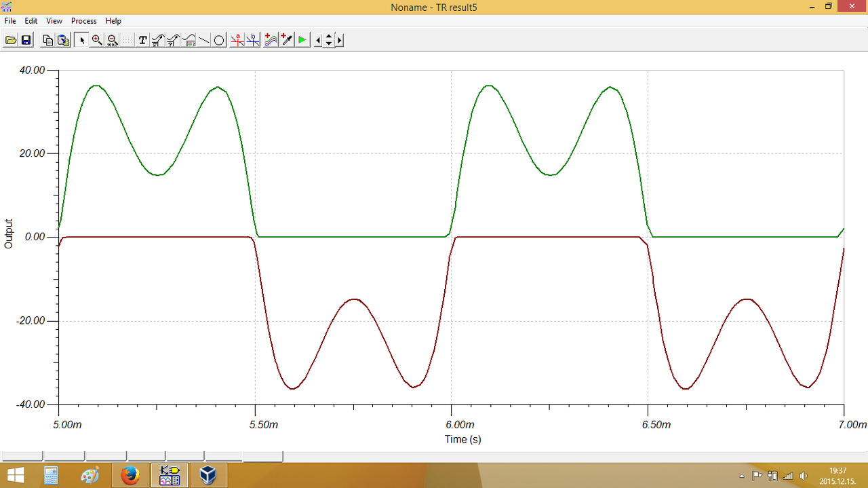Screen dimensions: 868x488
Task: Click the green run arrow
Action: point(302,40)
